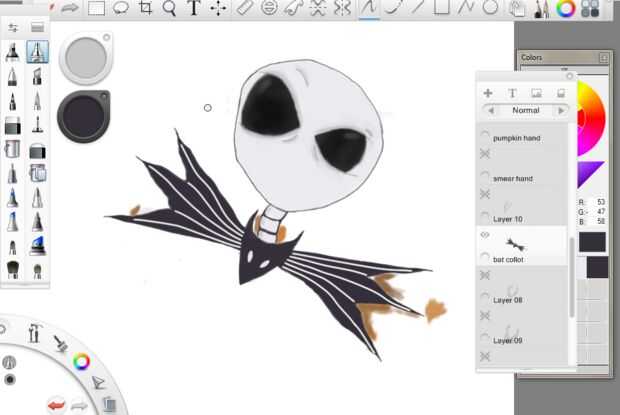Click the dark current color swatch in Colors
Screen dimensions: 620x415
(592, 242)
